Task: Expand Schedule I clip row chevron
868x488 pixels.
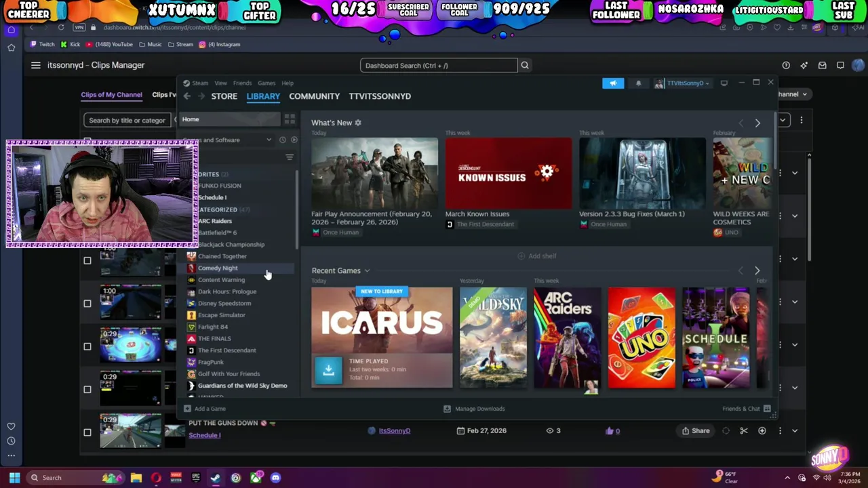Action: pos(795,431)
